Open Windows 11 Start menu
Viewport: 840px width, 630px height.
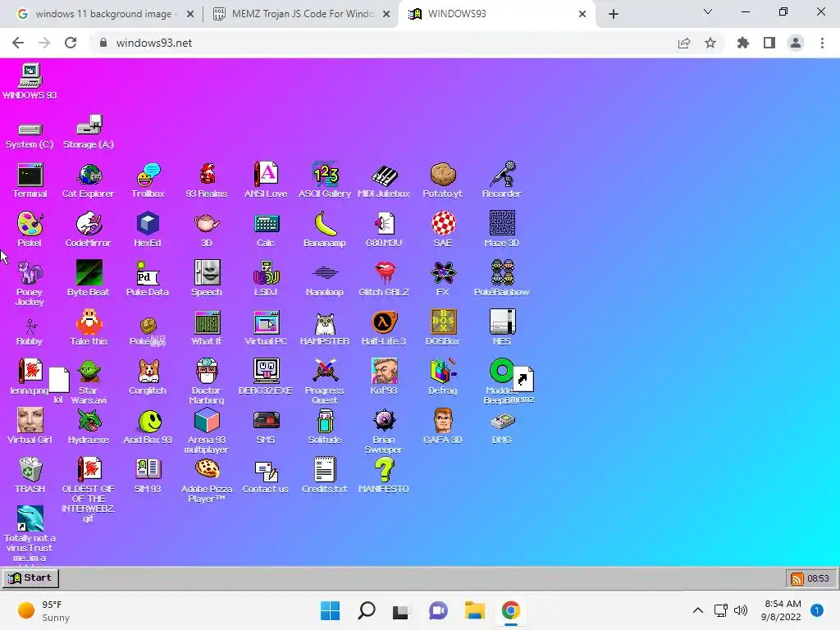330,610
